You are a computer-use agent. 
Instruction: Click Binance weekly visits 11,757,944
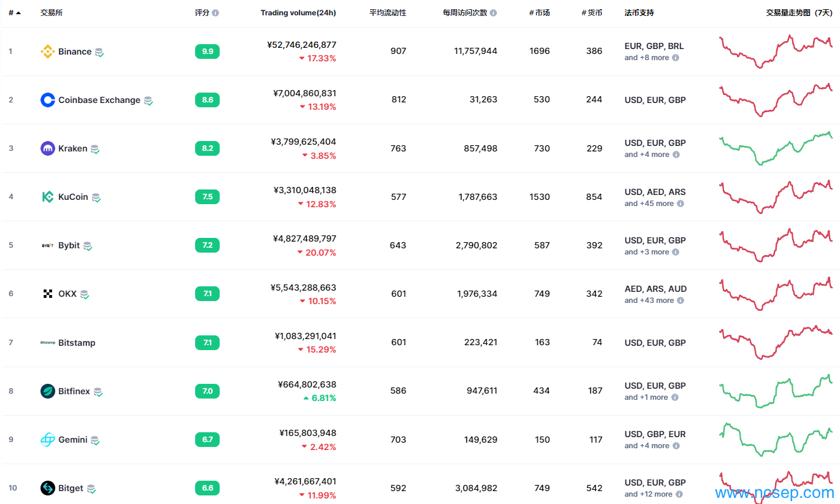pos(476,52)
